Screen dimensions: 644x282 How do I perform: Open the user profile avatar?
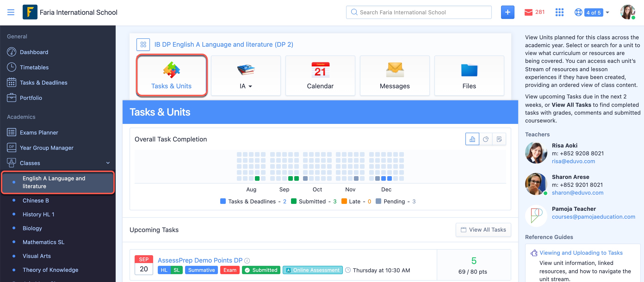tap(628, 12)
